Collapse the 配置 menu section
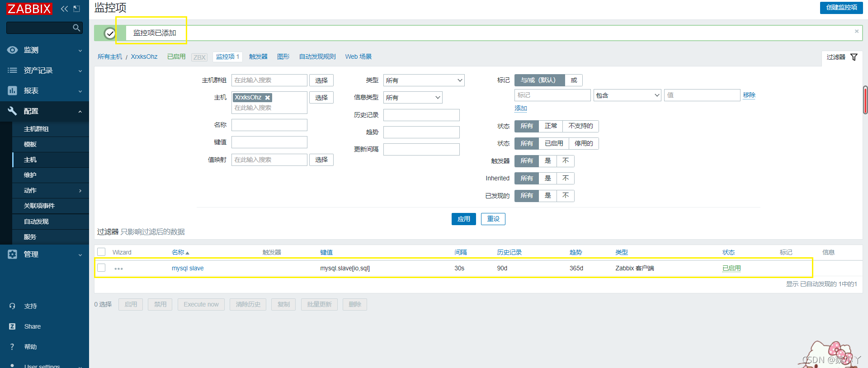The height and width of the screenshot is (368, 868). point(80,111)
